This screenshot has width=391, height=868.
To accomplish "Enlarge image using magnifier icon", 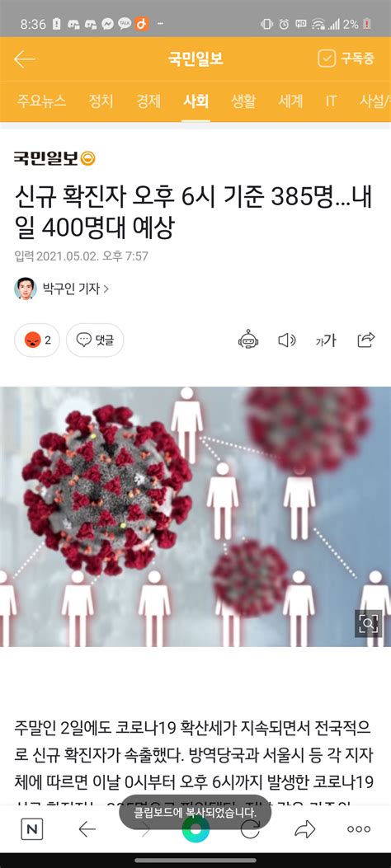I will (x=368, y=623).
